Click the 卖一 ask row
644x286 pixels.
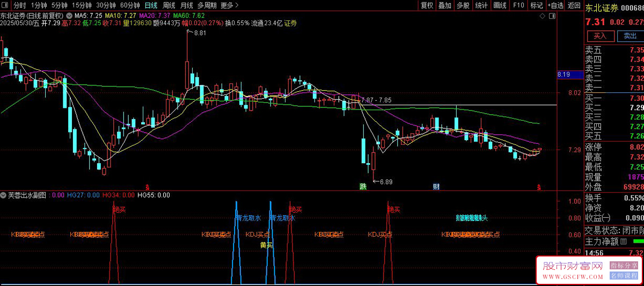[x=614, y=87]
